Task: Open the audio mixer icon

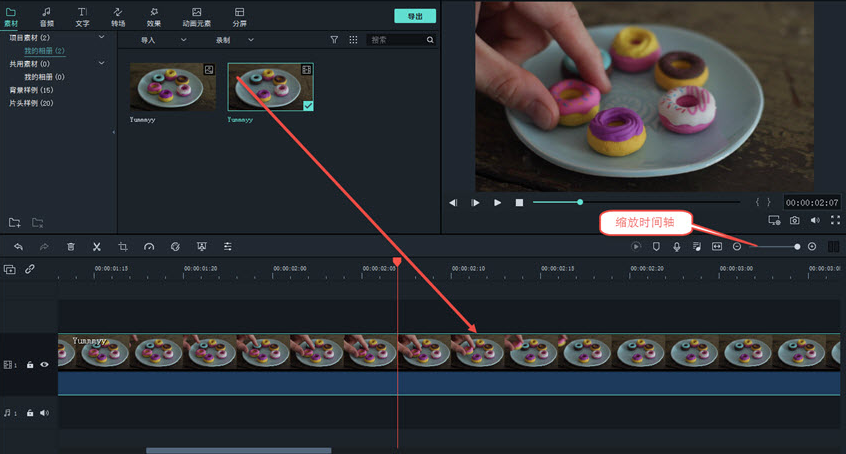Action: pos(697,247)
